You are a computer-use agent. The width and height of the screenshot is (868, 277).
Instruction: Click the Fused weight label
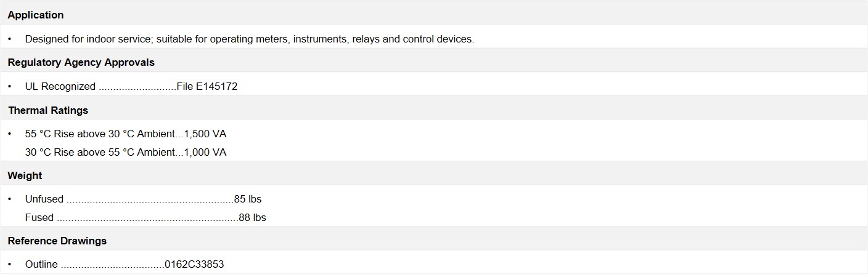(39, 217)
